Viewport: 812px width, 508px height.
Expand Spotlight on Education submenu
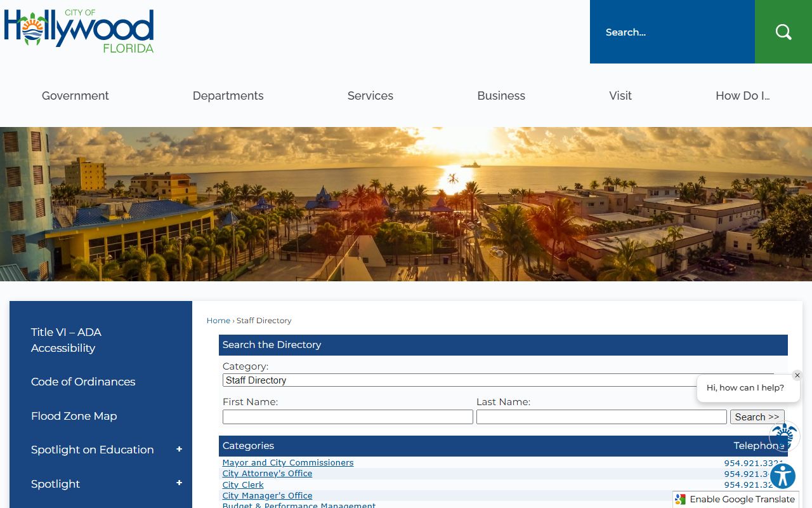pyautogui.click(x=179, y=449)
